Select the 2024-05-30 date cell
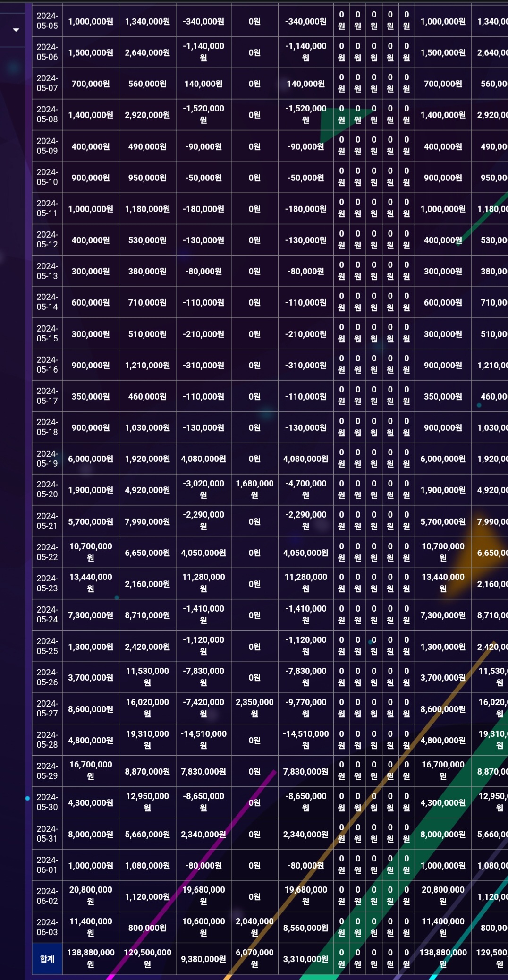 point(47,802)
